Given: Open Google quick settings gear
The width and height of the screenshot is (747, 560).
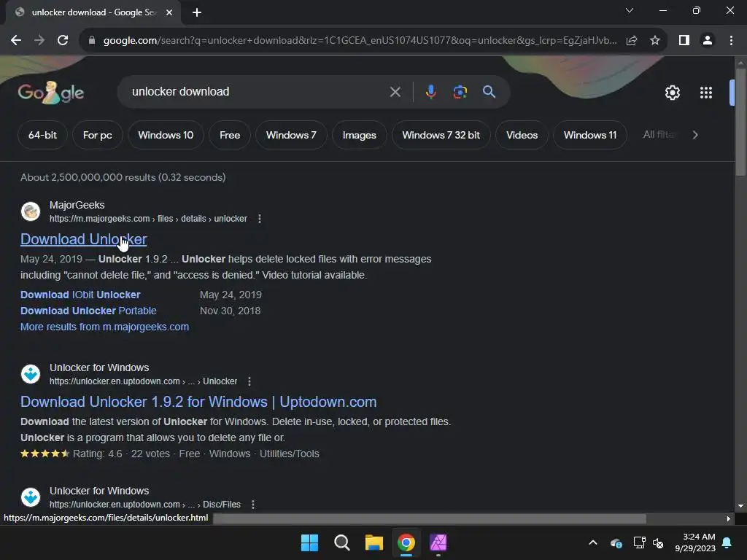Looking at the screenshot, I should click(x=672, y=93).
